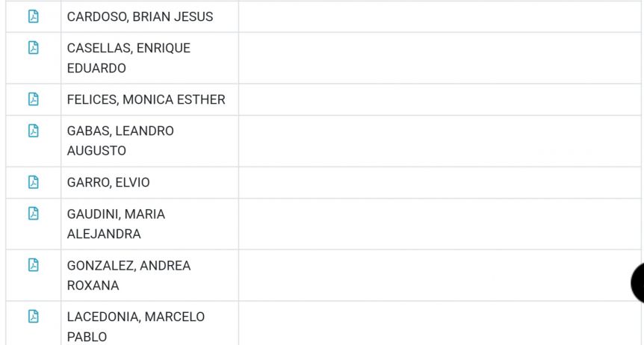Open PDF icon for GARRO, ELVIO
The image size is (644, 345).
pyautogui.click(x=34, y=182)
